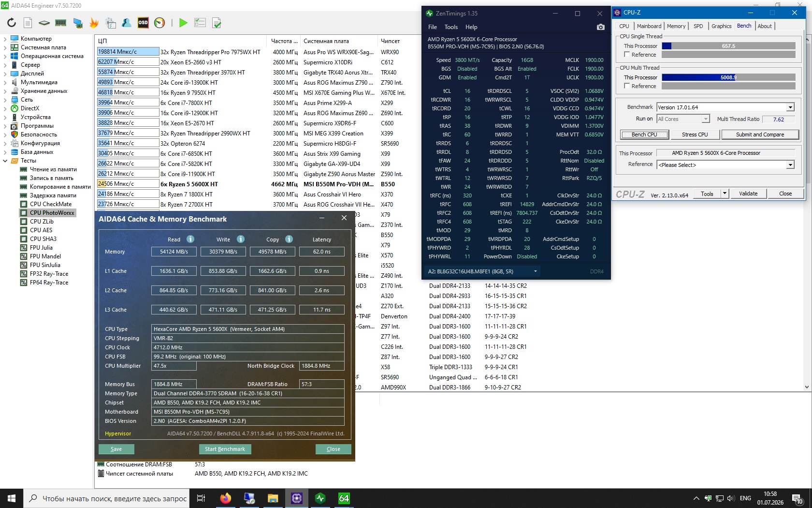Click the document with green checkmark icon
Viewport: 812px width, 508px height.
click(217, 23)
